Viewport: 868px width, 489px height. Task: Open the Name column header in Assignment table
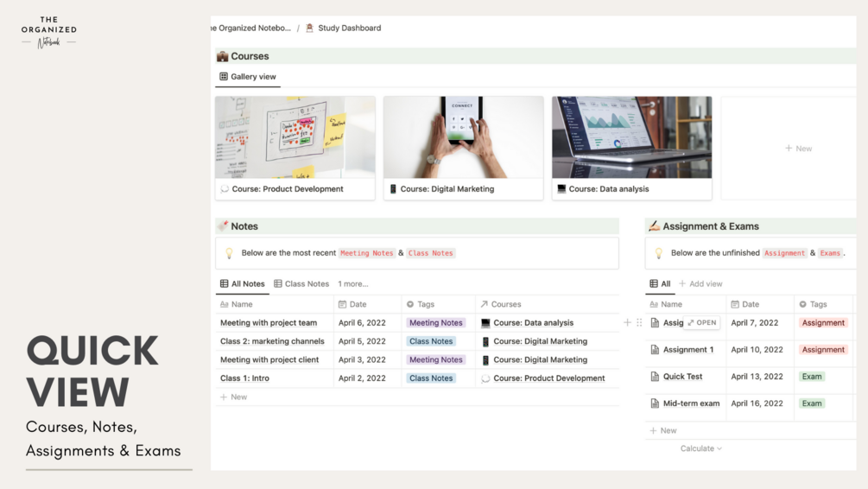[x=685, y=304]
